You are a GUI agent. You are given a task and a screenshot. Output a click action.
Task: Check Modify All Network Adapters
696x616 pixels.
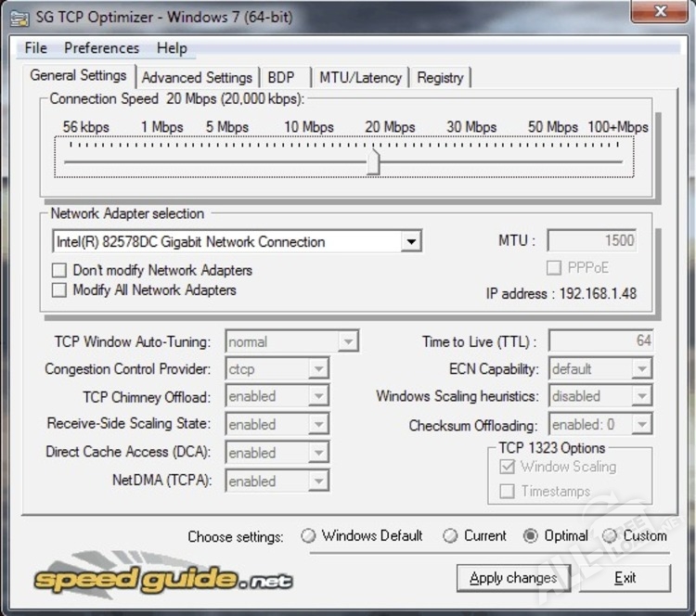click(59, 290)
